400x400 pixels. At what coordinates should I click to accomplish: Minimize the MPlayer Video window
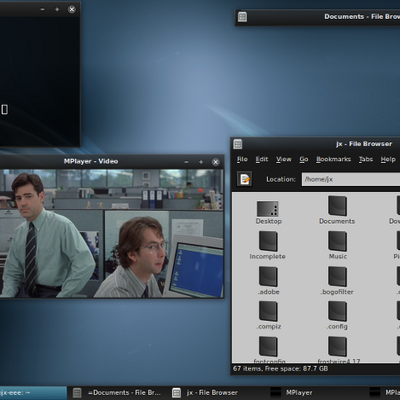point(186,162)
